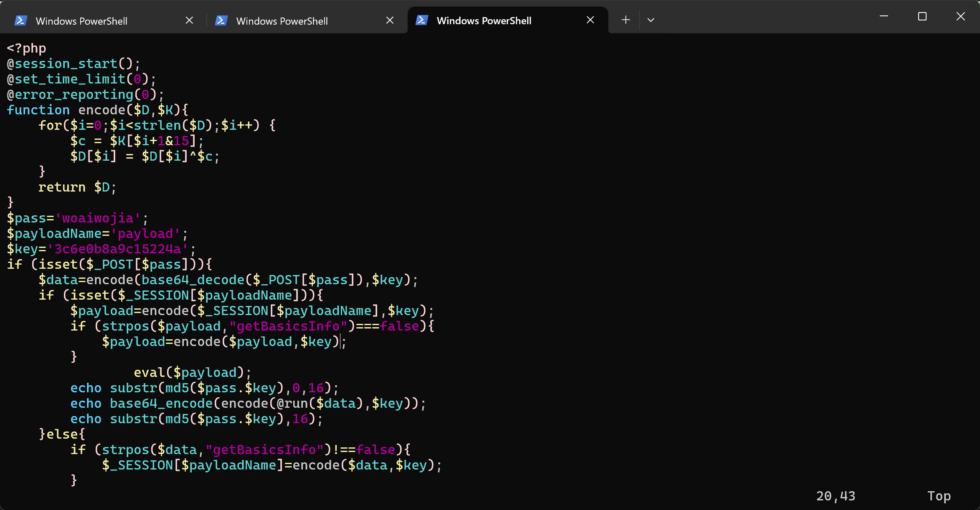This screenshot has height=510, width=980.
Task: Click the first tab's PowerShell icon
Action: (21, 20)
